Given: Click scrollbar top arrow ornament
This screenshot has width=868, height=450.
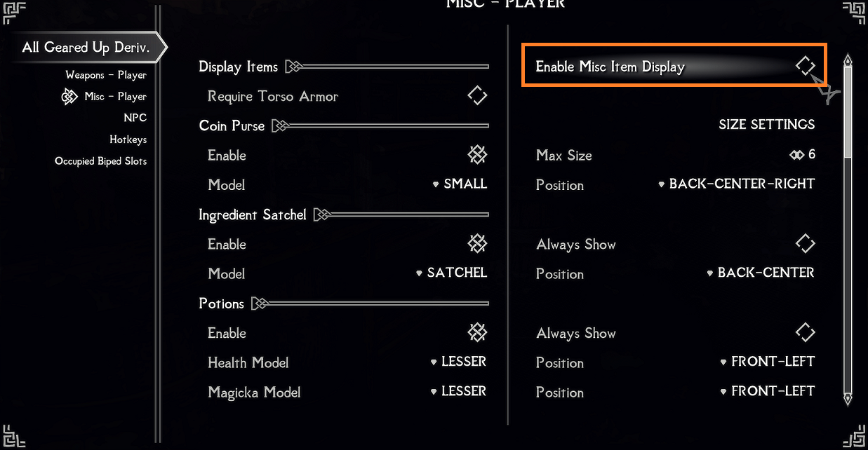Looking at the screenshot, I should point(848,62).
